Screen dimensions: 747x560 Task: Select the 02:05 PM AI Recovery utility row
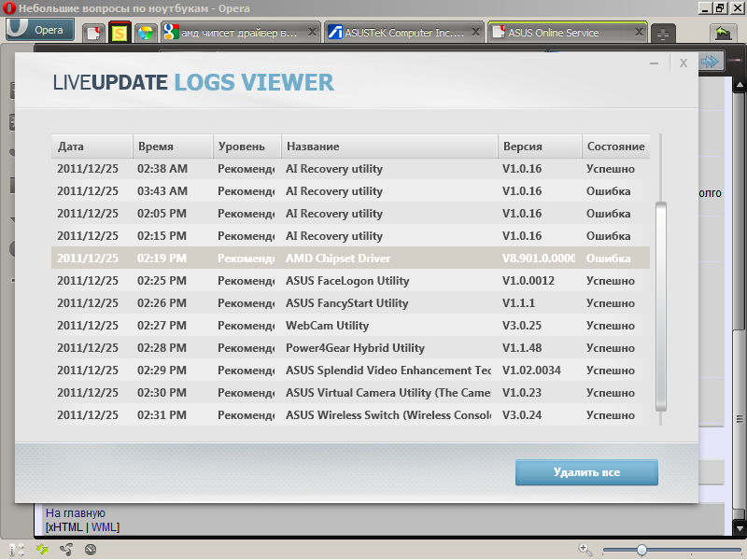(350, 214)
